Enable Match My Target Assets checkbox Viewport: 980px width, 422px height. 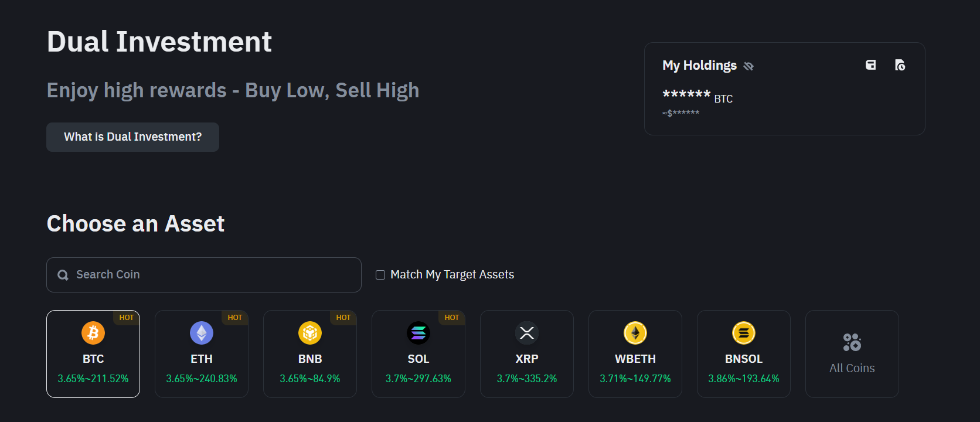tap(380, 274)
